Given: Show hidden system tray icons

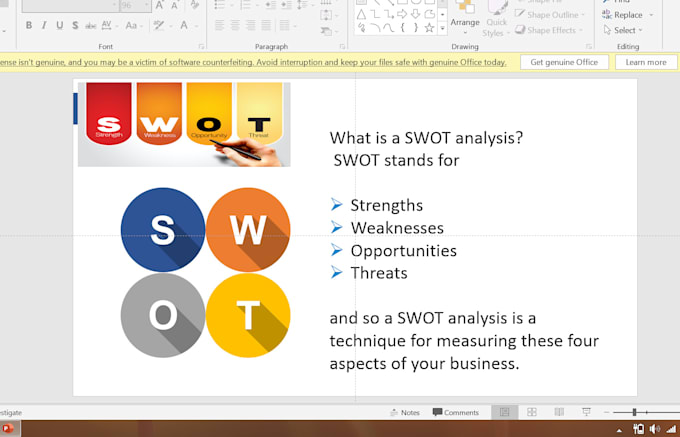Looking at the screenshot, I should click(619, 430).
